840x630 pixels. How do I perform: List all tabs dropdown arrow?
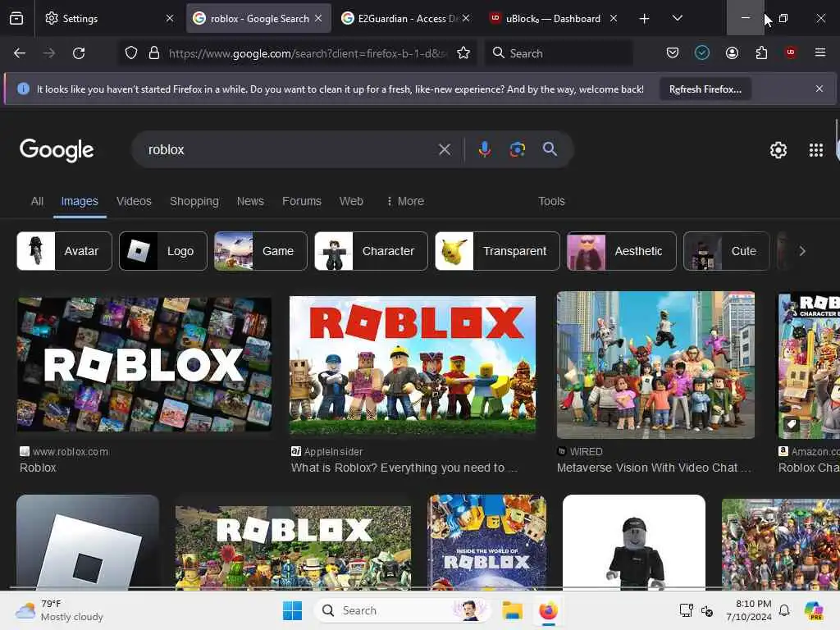point(677,18)
